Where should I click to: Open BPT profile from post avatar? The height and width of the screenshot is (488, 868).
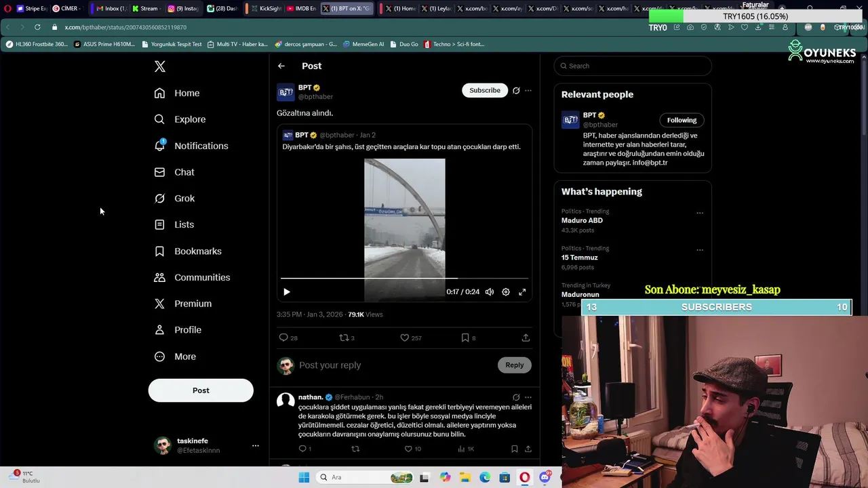point(285,92)
